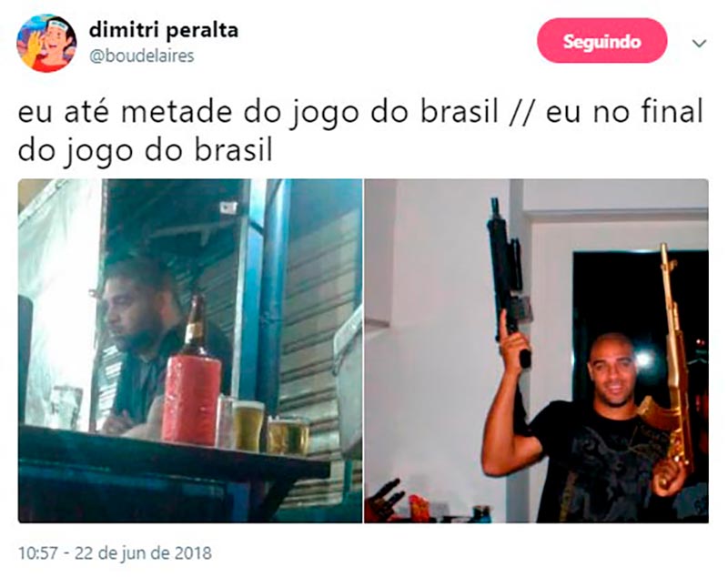728x577 pixels.
Task: Expand the tweet options chevron
Action: pos(699,43)
